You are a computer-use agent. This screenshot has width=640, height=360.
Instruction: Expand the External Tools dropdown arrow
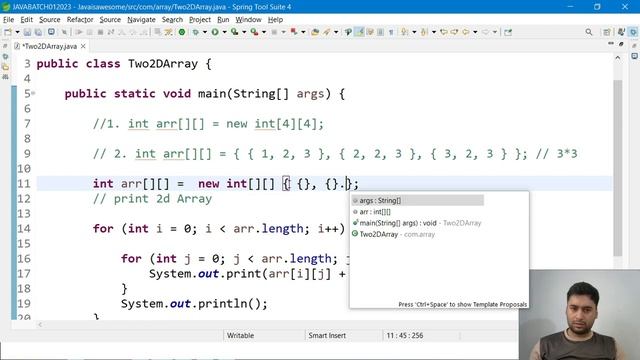264,32
